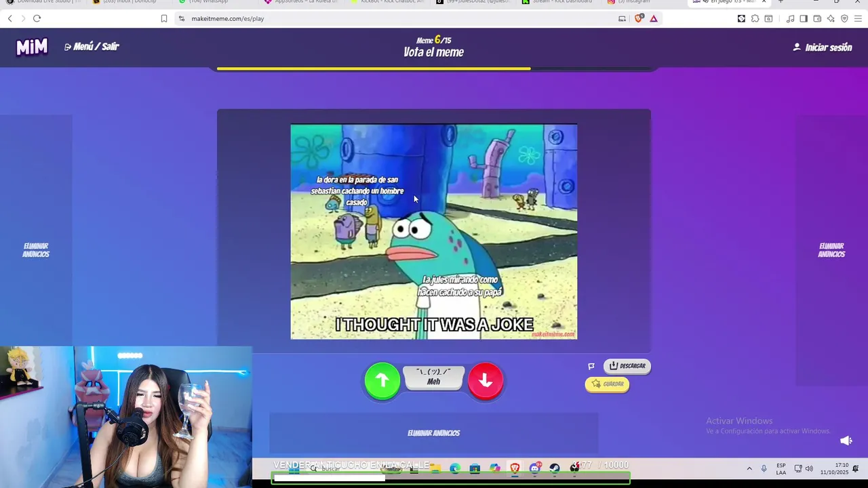Click left Eliminar Anuncios label
The width and height of the screenshot is (868, 488).
pyautogui.click(x=36, y=250)
